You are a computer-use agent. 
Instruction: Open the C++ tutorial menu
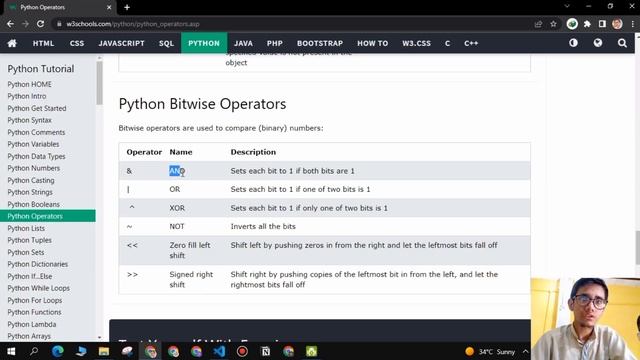click(x=471, y=43)
